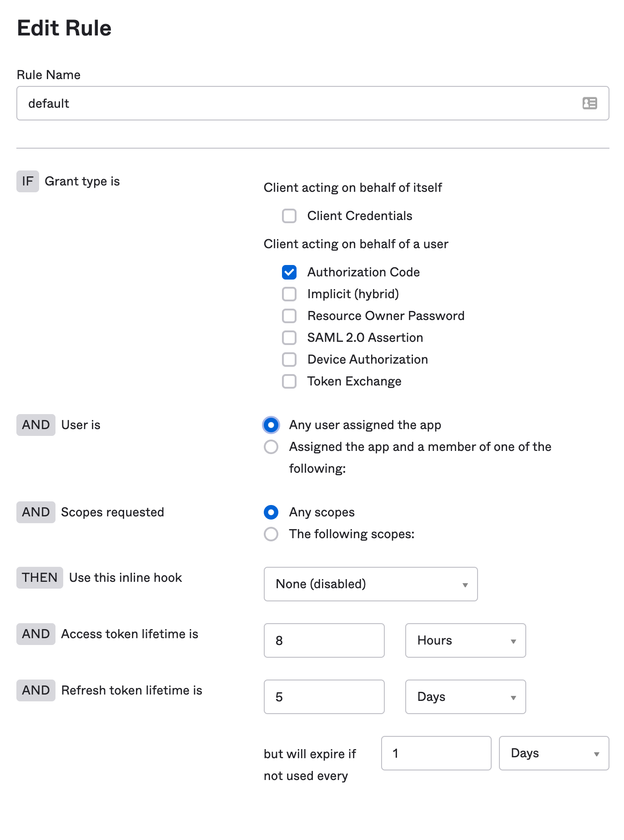Choose 'Assigned the app and a member' option

pyautogui.click(x=271, y=447)
